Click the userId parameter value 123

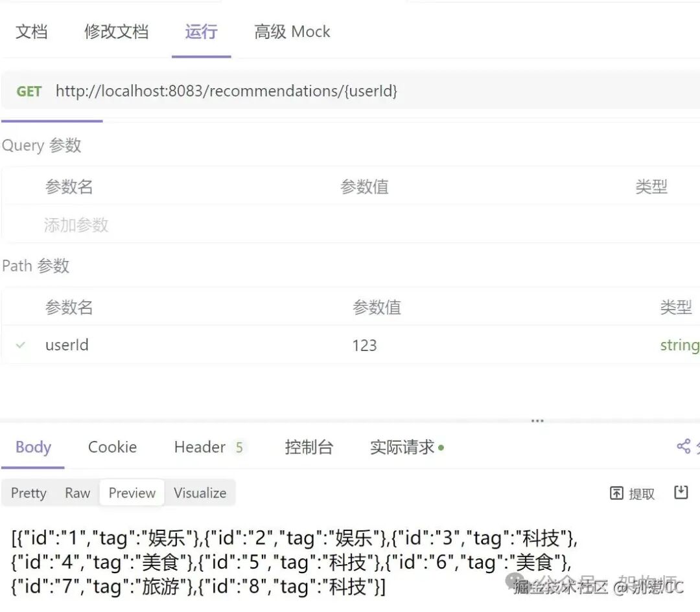coord(364,345)
